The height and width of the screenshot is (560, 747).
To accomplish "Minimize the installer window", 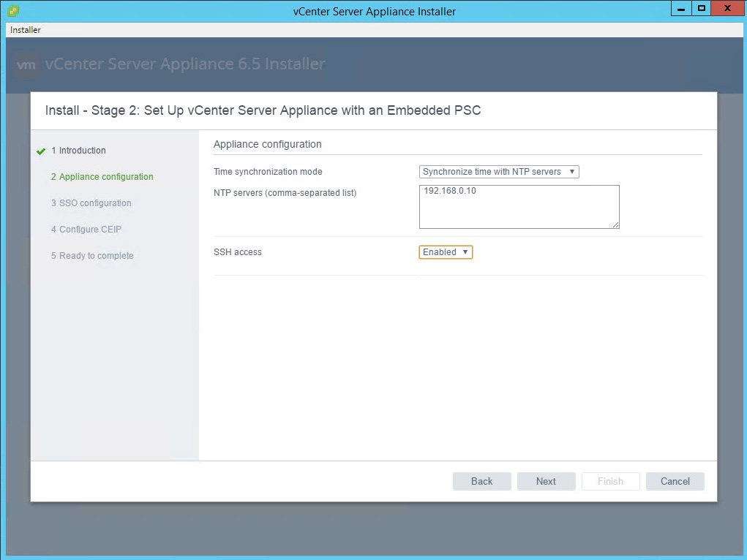I will tap(681, 9).
